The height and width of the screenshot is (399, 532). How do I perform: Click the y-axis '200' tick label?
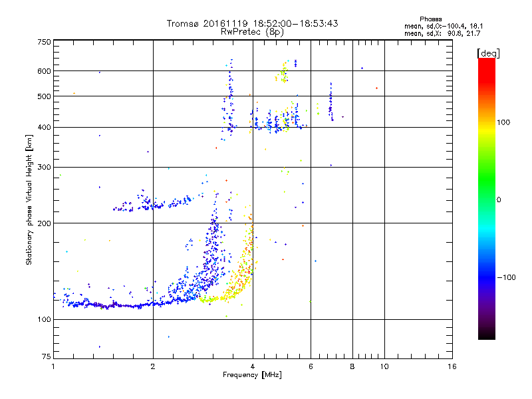point(44,223)
